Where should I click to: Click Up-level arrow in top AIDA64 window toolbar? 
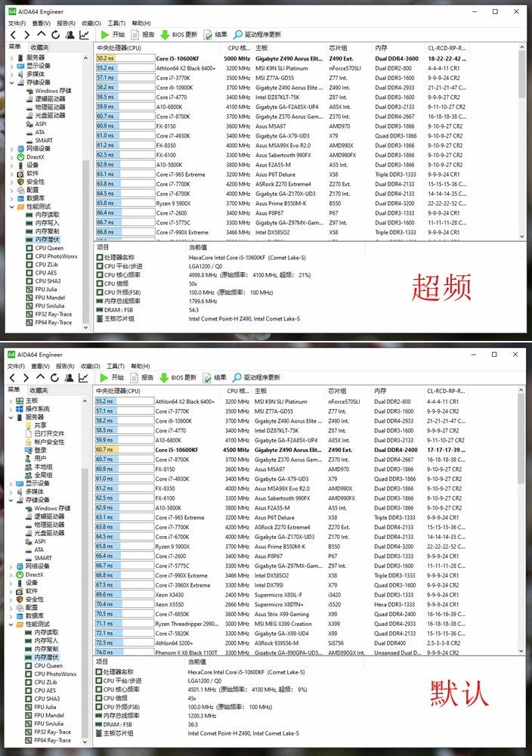tap(42, 34)
